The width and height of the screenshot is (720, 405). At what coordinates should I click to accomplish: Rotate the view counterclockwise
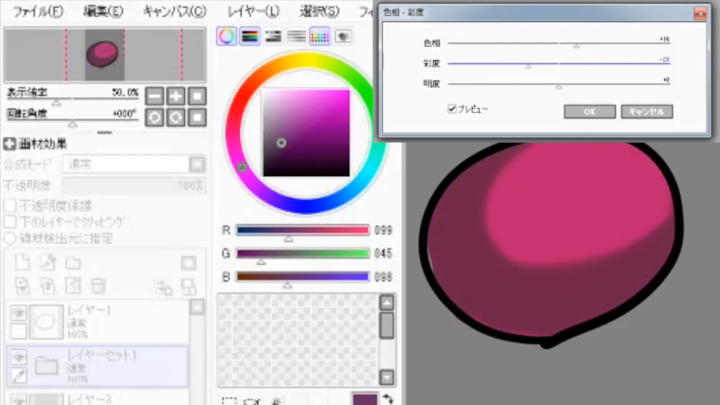pyautogui.click(x=155, y=118)
